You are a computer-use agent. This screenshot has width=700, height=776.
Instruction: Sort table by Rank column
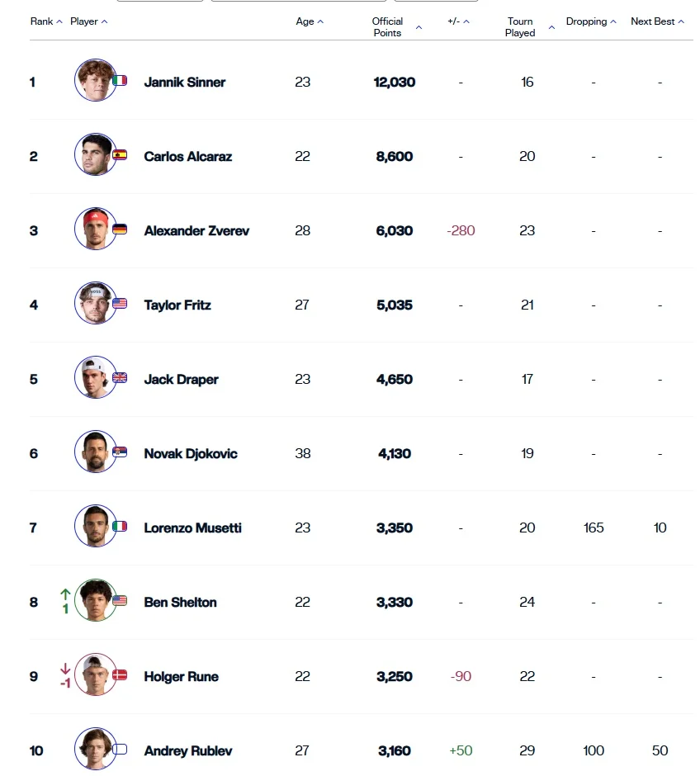click(46, 21)
